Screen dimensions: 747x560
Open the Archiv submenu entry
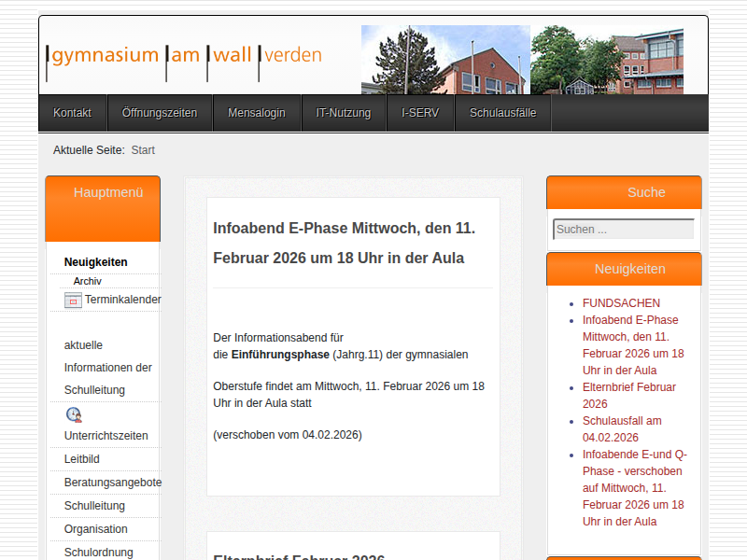pyautogui.click(x=88, y=281)
